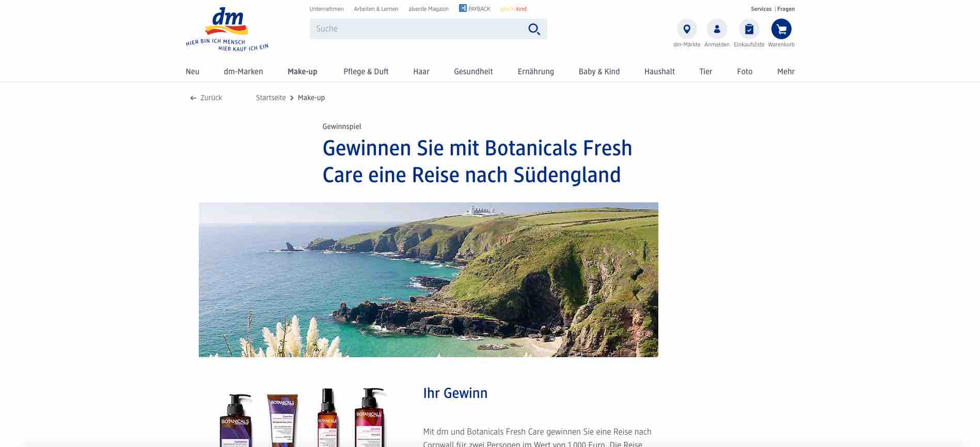Open dm-Märkte store locator icon
980x447 pixels.
point(687,29)
